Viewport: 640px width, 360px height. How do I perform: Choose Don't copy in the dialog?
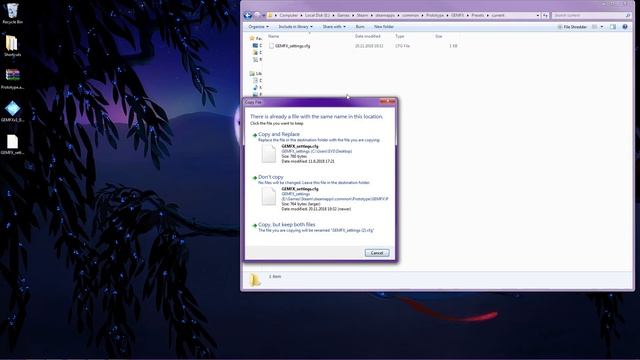click(271, 177)
